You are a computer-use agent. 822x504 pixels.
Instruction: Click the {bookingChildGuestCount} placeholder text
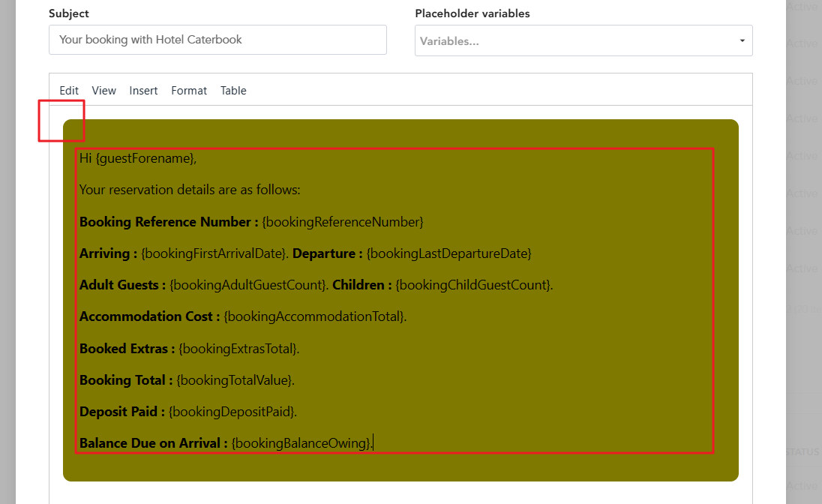pos(472,285)
